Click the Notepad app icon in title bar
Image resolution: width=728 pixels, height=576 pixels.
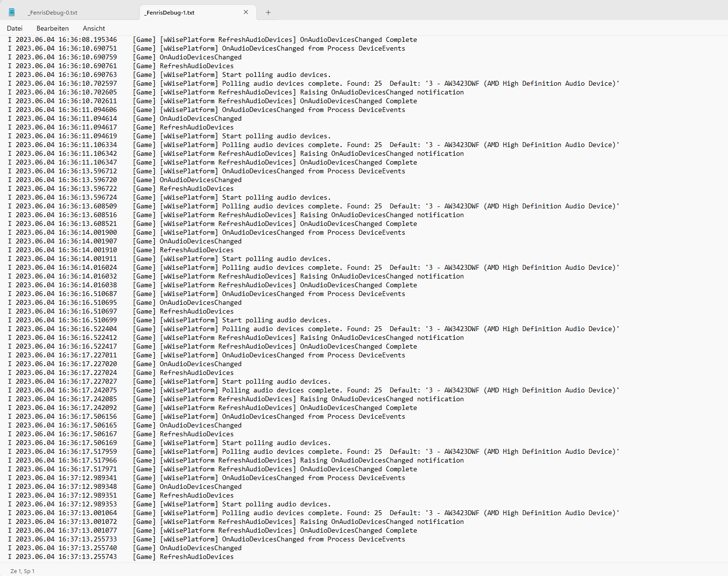pyautogui.click(x=12, y=12)
